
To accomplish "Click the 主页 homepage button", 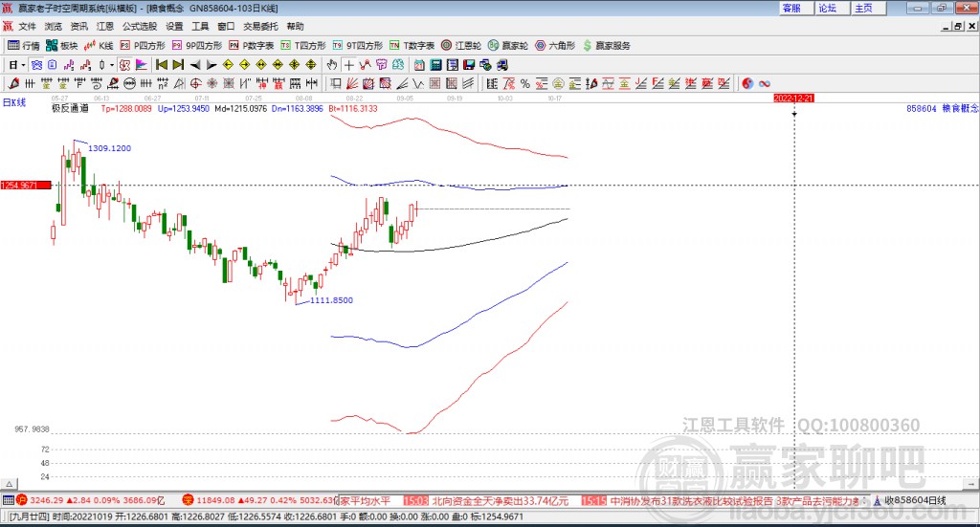I will (869, 8).
